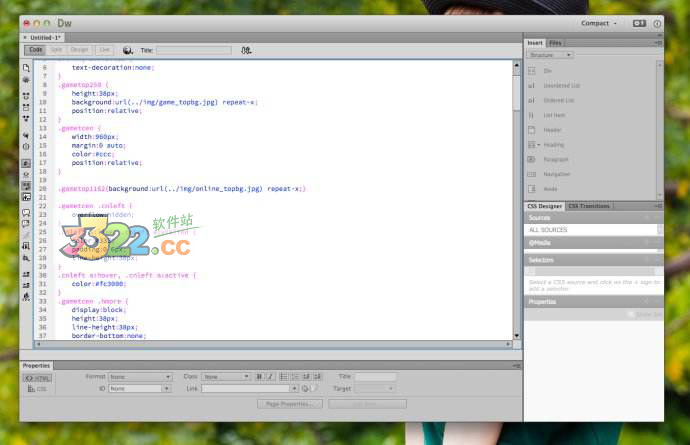
Task: Toggle the Live view button
Action: (x=104, y=49)
